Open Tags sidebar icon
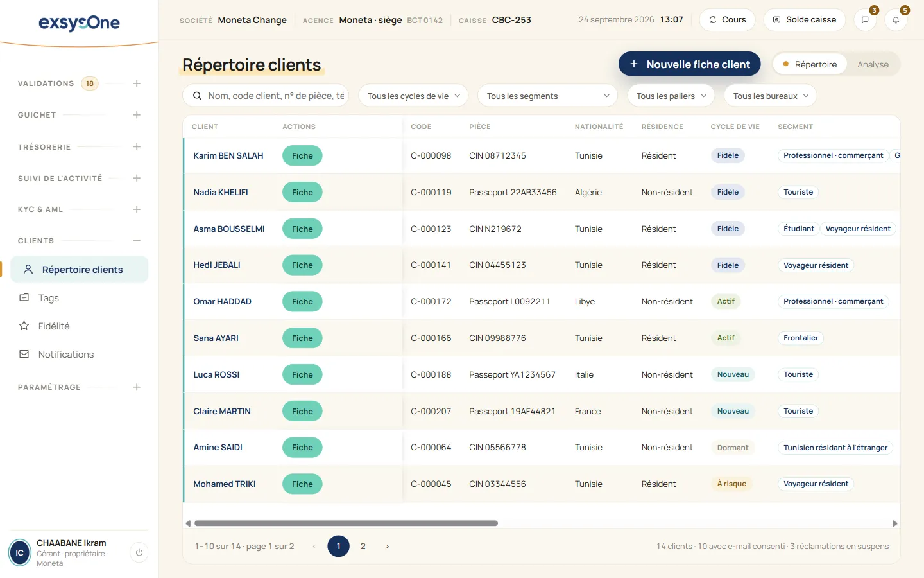Image resolution: width=924 pixels, height=578 pixels. pos(24,297)
